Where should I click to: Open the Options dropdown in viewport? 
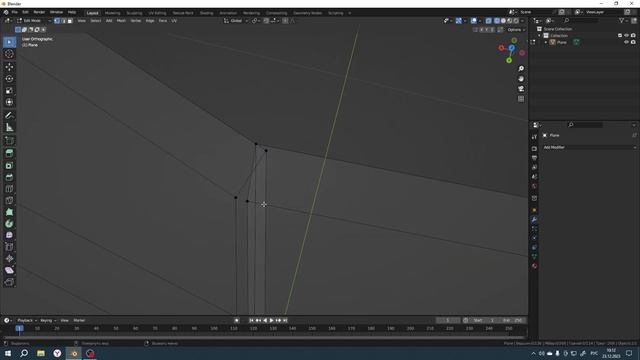pyautogui.click(x=516, y=30)
